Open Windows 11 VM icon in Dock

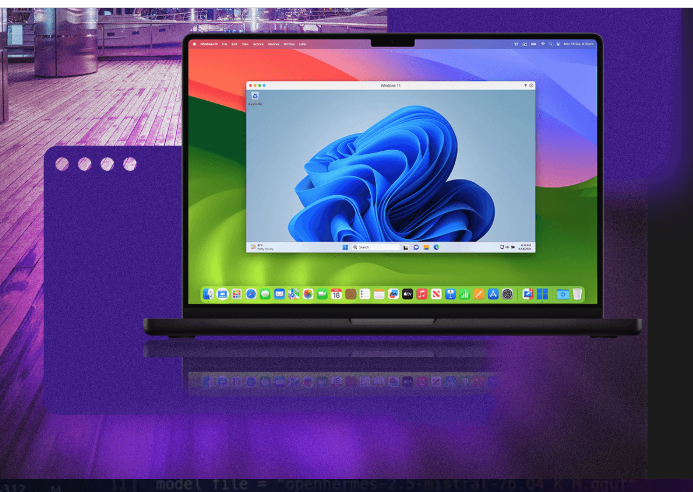click(542, 294)
